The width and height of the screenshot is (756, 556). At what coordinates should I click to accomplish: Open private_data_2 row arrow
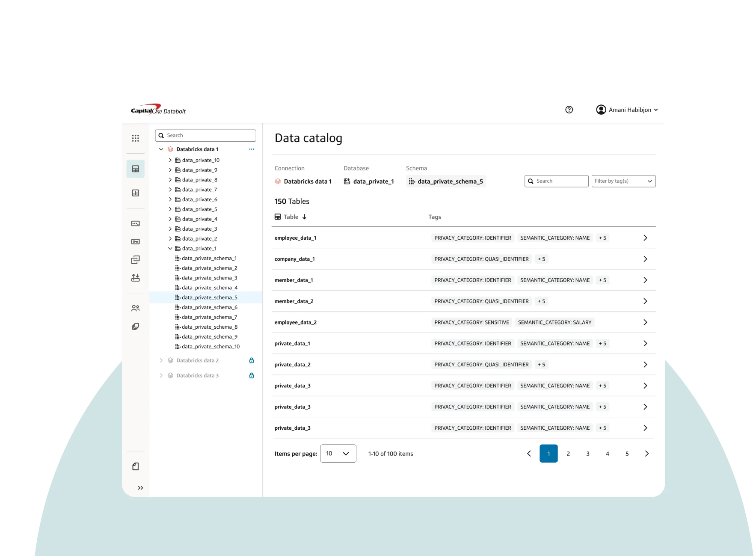pos(645,365)
